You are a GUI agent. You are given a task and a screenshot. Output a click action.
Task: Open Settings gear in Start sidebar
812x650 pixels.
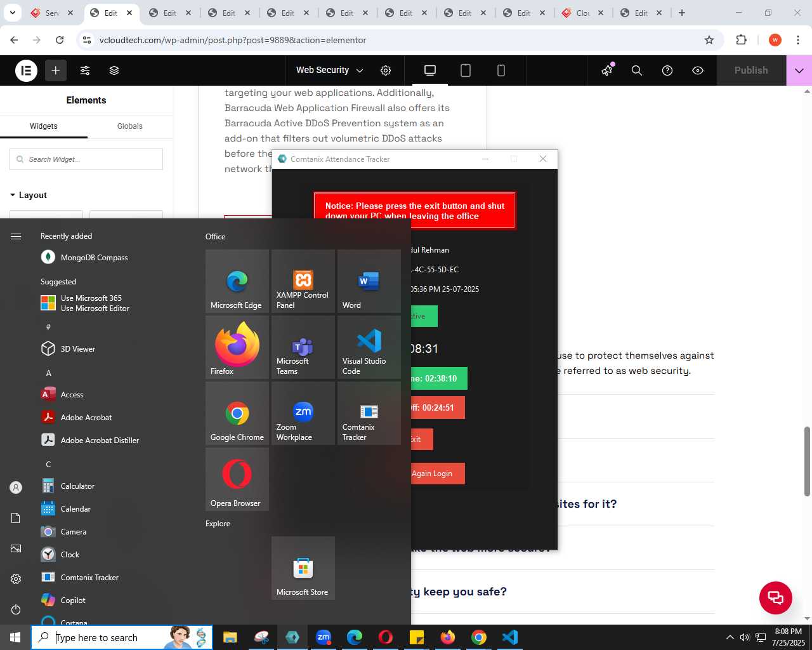pyautogui.click(x=16, y=579)
